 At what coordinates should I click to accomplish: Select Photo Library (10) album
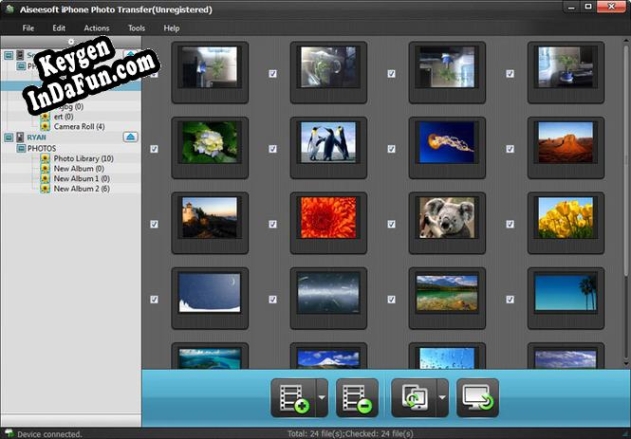(84, 159)
